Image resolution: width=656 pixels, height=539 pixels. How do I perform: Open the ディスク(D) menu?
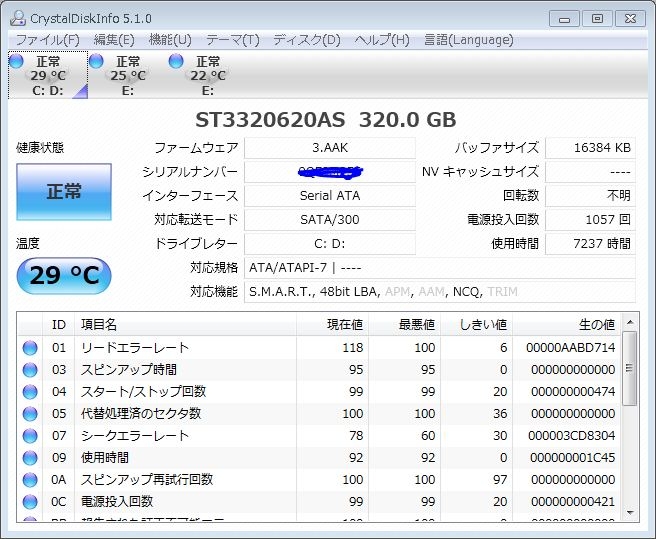point(306,40)
